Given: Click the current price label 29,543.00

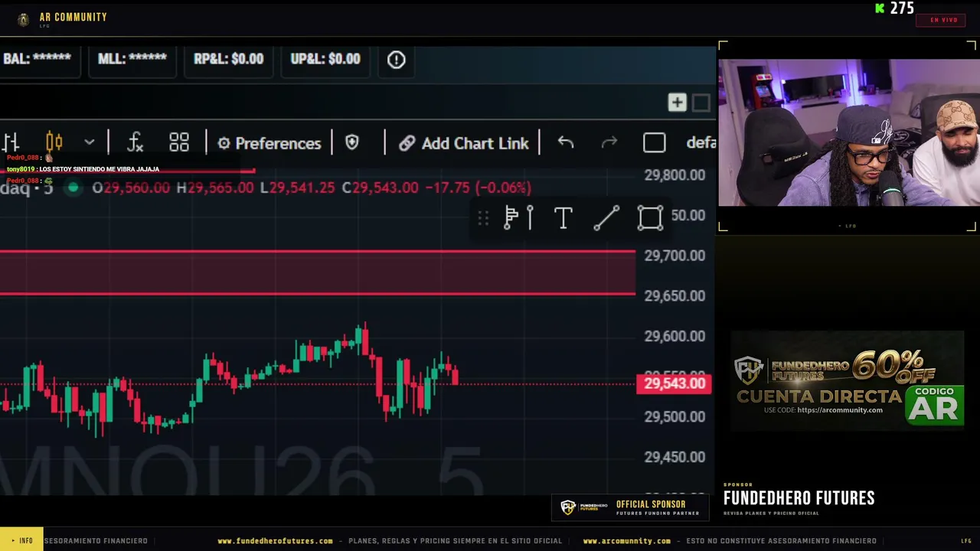Looking at the screenshot, I should click(675, 383).
